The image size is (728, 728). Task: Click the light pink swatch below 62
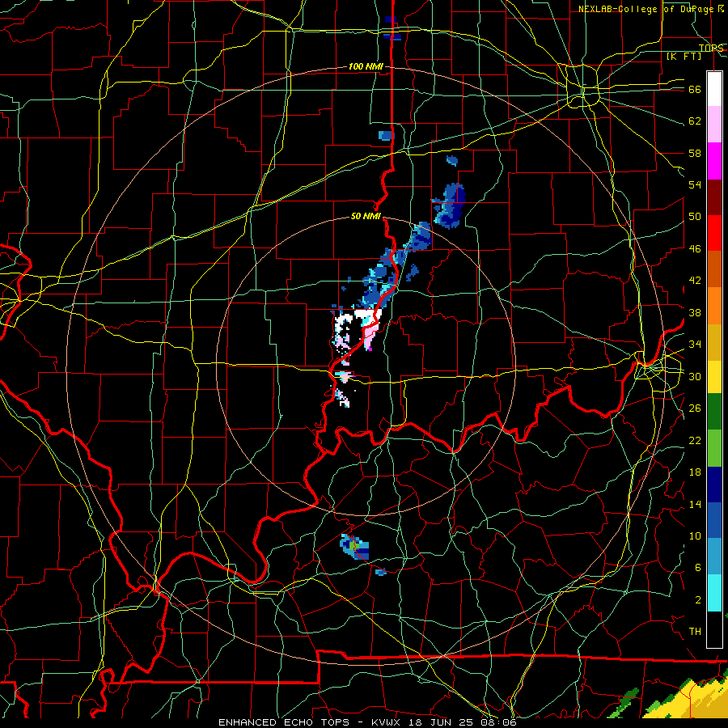pos(714,125)
